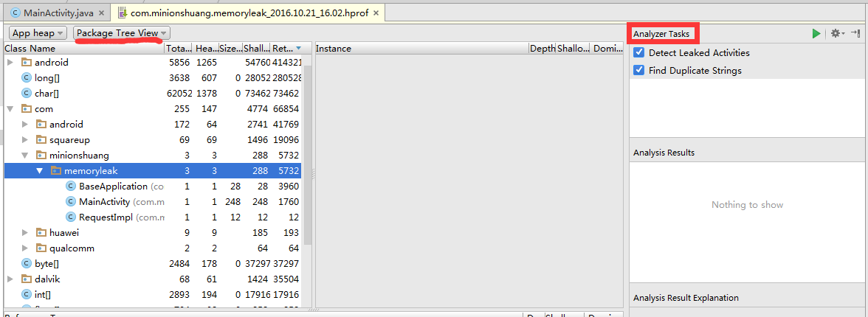Screen dimensions: 868x317
Task: Click the huawei folder icon
Action: coord(41,233)
